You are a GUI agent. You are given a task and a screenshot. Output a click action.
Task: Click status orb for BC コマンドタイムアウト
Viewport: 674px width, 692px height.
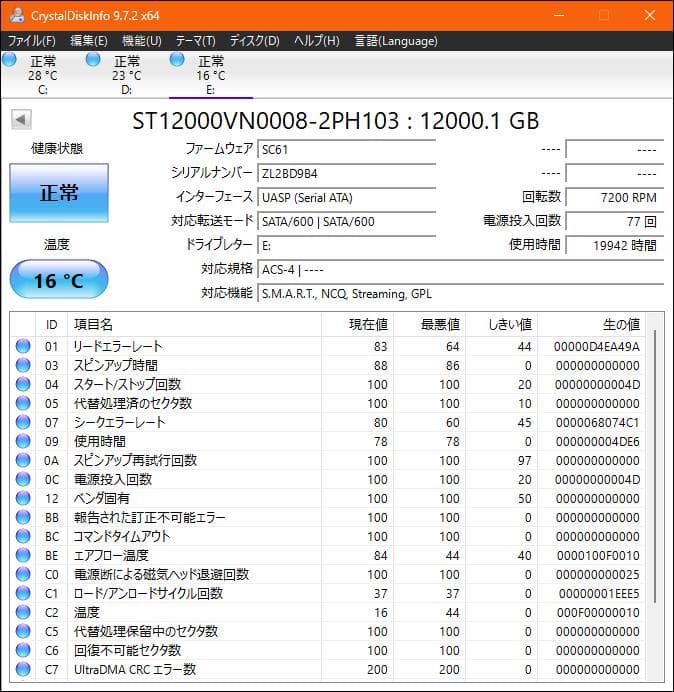coord(23,536)
